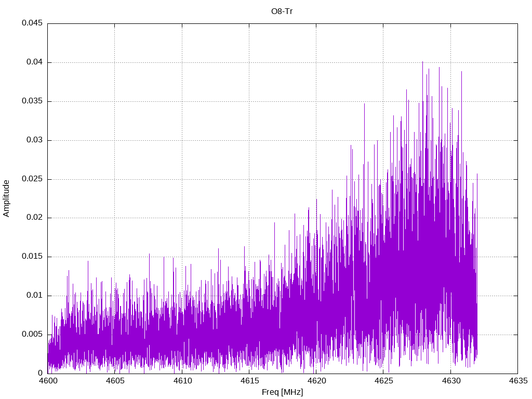Click the 4635 x-axis tick label
Image resolution: width=532 pixels, height=399 pixels.
[517, 381]
